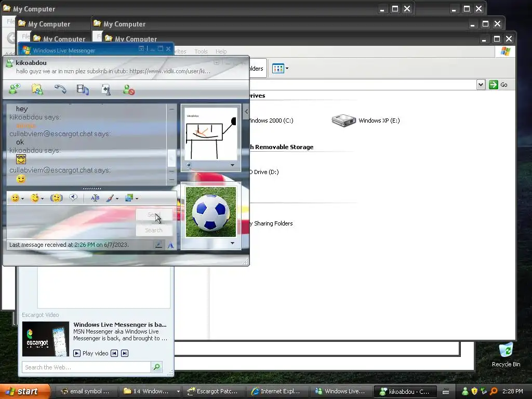532x399 pixels.
Task: Click the magnifier search icon beside Search the Web
Action: point(157,367)
